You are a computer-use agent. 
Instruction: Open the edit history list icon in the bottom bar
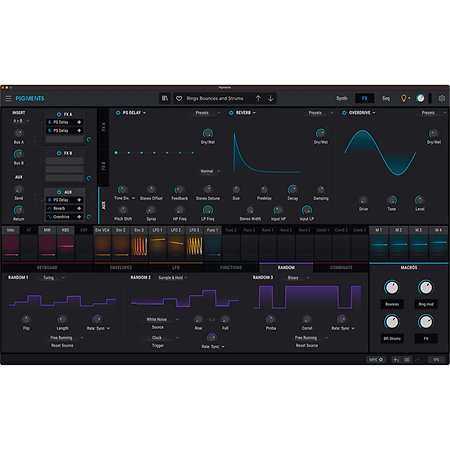click(x=407, y=360)
